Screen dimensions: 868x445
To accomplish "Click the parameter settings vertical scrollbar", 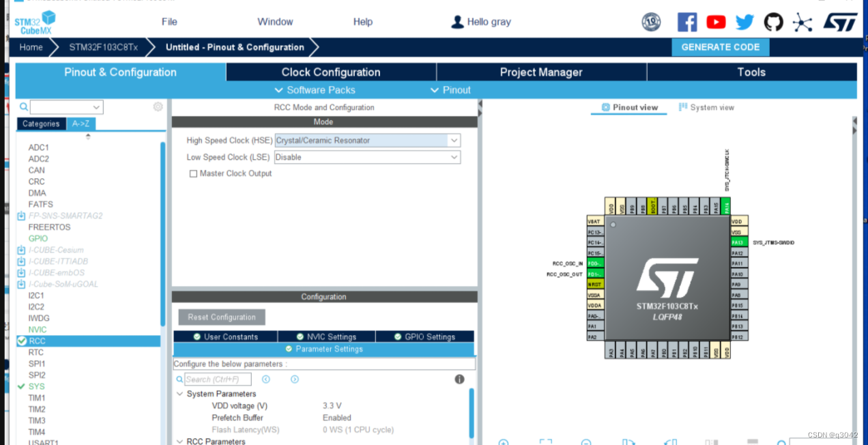I will 472,413.
